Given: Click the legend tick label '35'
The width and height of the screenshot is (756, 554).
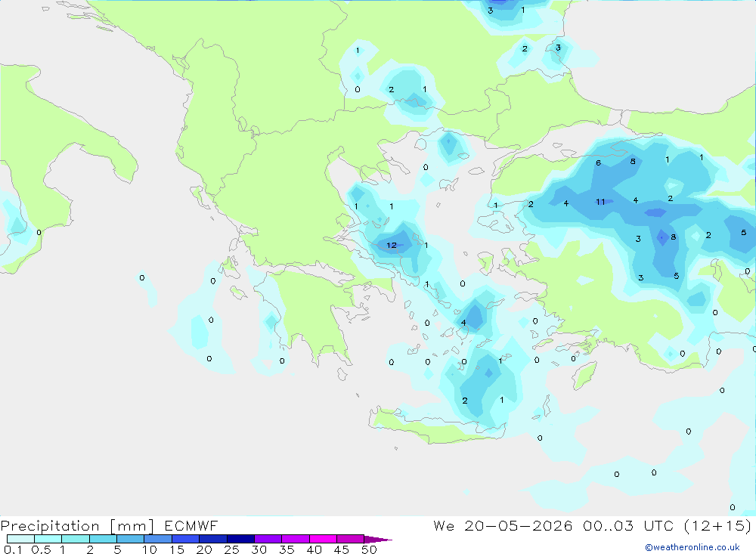Looking at the screenshot, I should (x=287, y=549).
